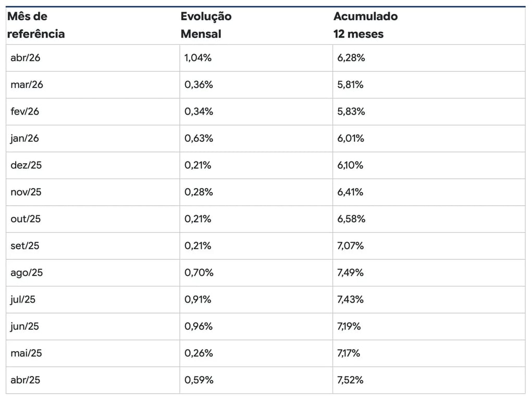Click the ago/25 row label

click(27, 273)
